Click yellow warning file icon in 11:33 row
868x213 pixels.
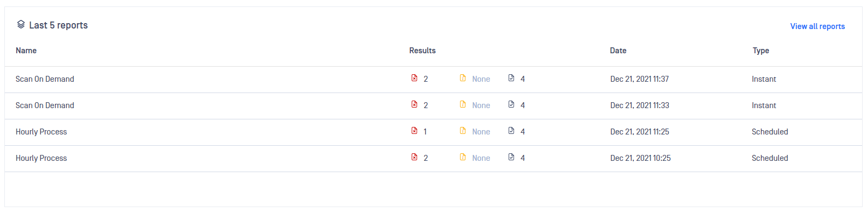463,104
